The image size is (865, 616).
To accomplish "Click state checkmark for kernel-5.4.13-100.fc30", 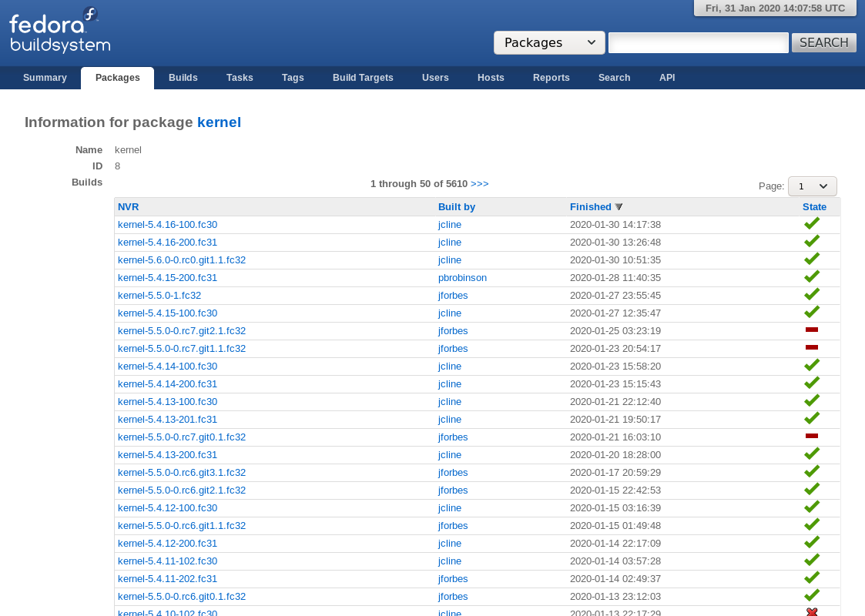I will point(812,400).
